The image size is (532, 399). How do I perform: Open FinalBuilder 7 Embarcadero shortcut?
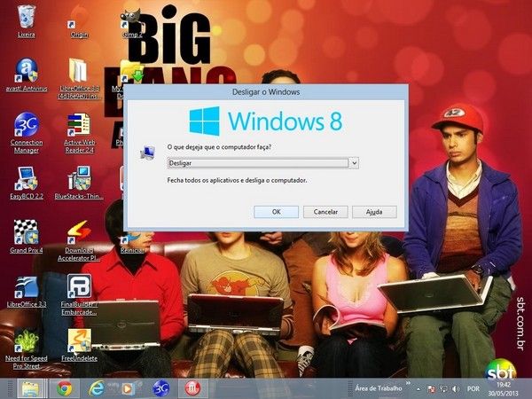point(79,294)
